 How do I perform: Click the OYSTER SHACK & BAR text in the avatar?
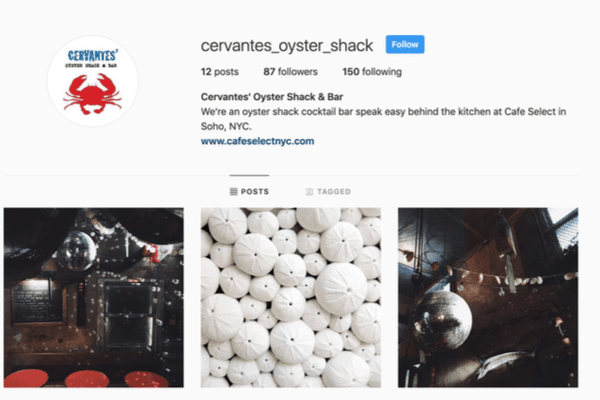[91, 66]
